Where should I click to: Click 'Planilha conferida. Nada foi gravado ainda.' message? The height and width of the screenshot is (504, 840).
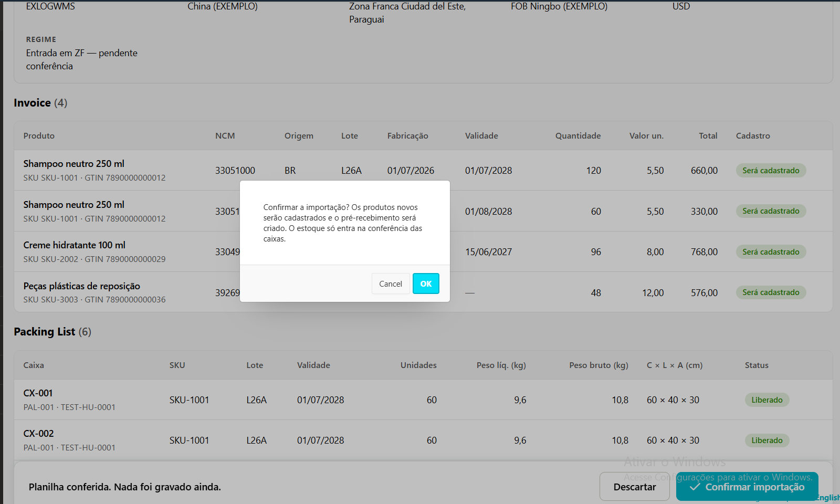pos(125,487)
